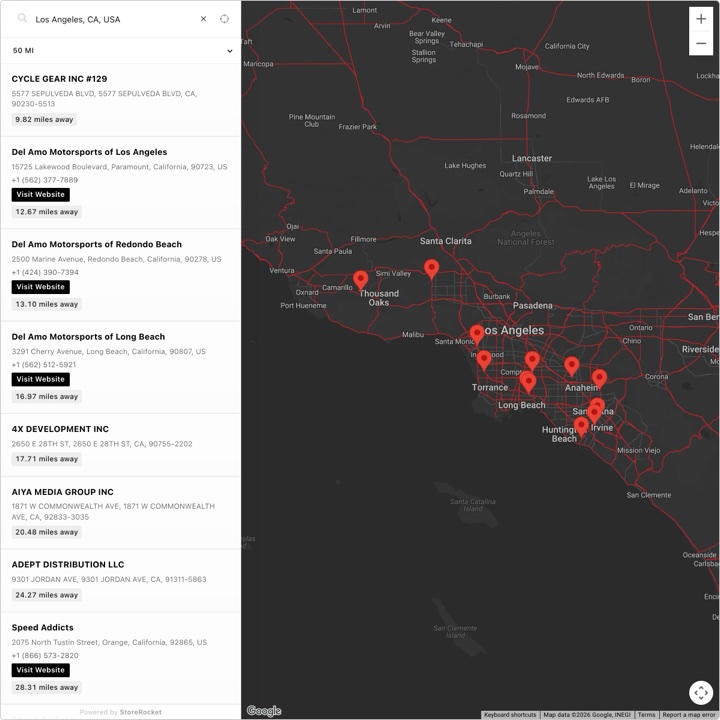The height and width of the screenshot is (720, 720).
Task: Click the 17.71 miles away badge
Action: 46,459
